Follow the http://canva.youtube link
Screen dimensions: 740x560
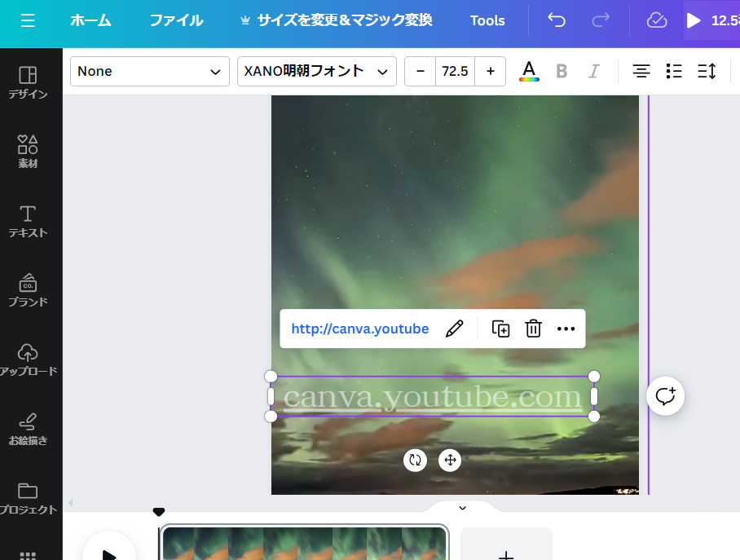360,329
